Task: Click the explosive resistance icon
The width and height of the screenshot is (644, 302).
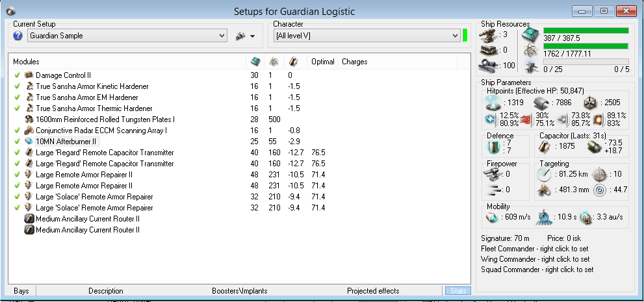Action: pos(599,120)
